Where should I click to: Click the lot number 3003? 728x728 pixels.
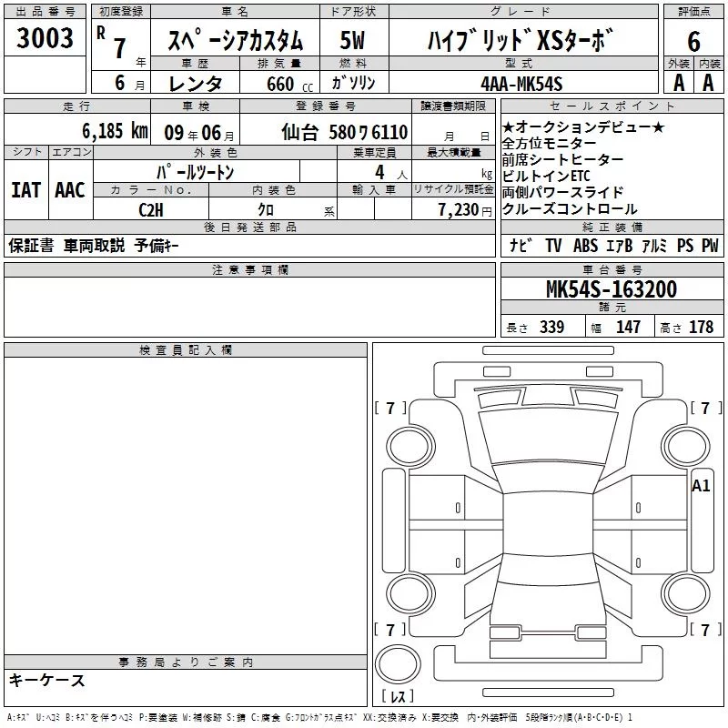click(x=45, y=38)
